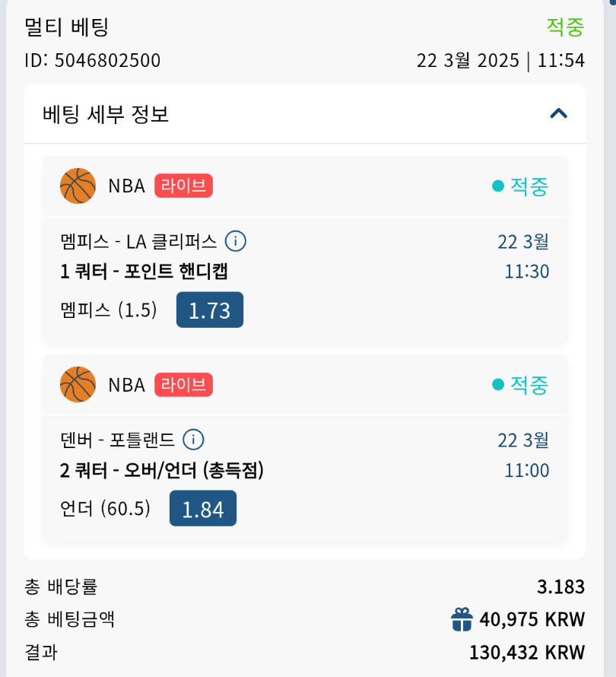The width and height of the screenshot is (616, 677).
Task: Click the 2 쿼터 - 오버/언더 (총득점) market label
Action: [x=161, y=471]
